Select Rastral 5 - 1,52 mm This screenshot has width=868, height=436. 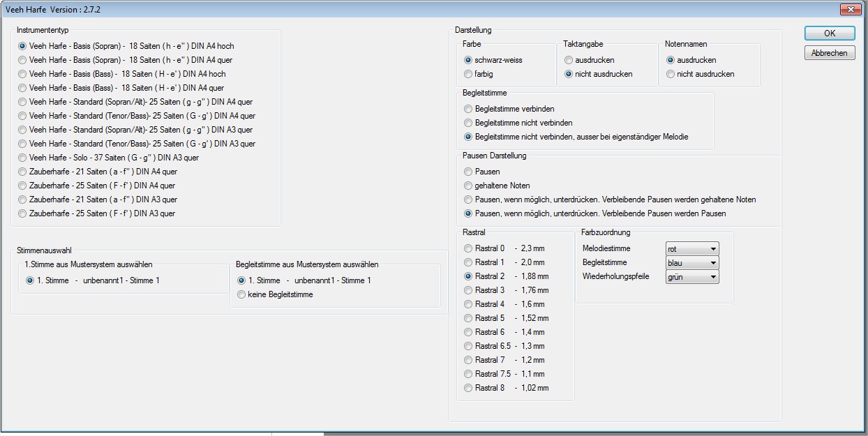468,318
